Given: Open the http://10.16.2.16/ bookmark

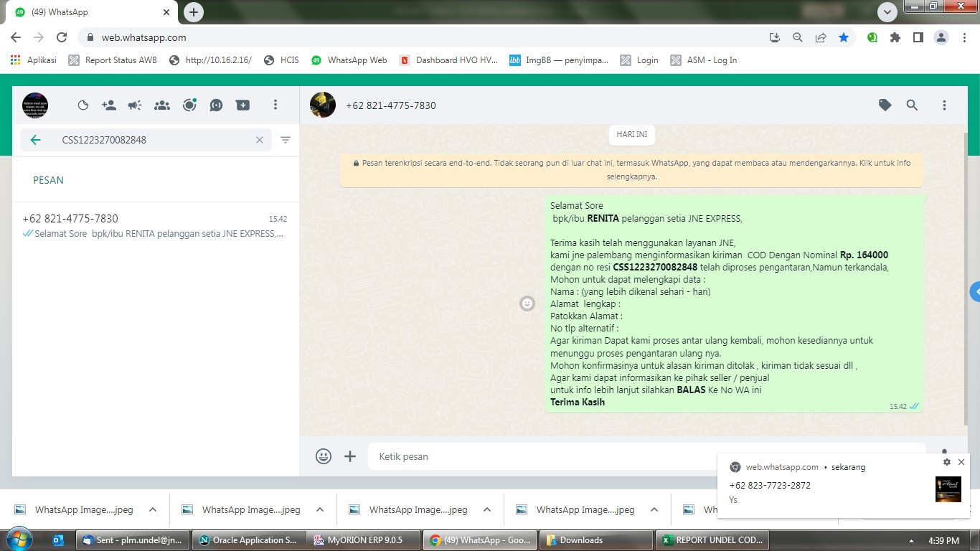Looking at the screenshot, I should [210, 60].
